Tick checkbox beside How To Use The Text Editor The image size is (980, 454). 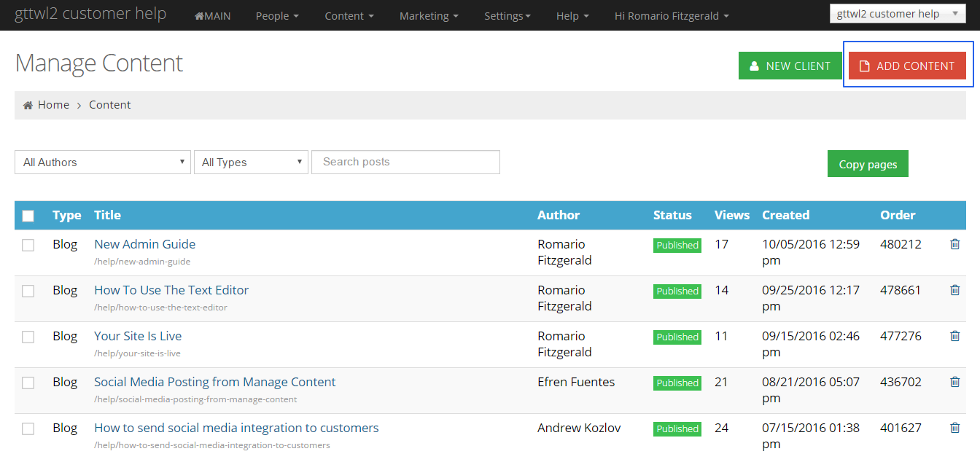click(x=28, y=291)
